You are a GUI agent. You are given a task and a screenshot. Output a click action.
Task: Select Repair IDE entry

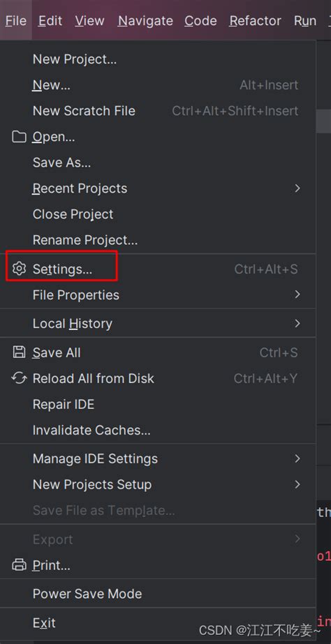(x=158, y=404)
